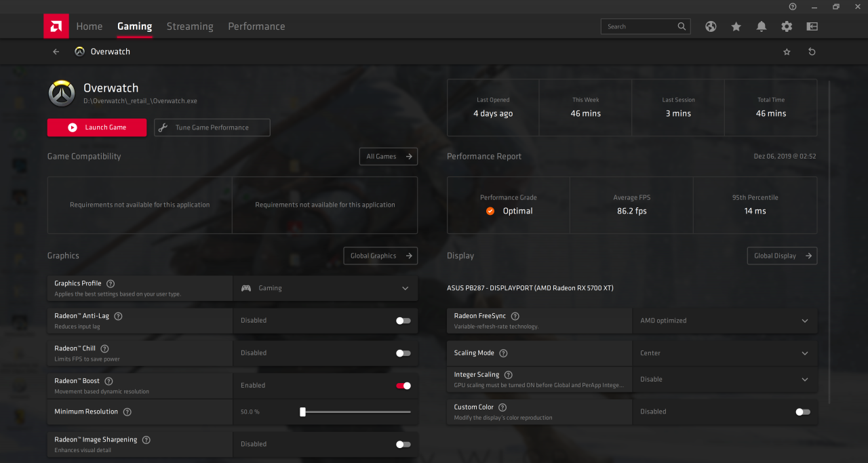Screen dimensions: 868x463
Task: Click the small Overwatch breadcrumb icon
Action: pyautogui.click(x=79, y=52)
